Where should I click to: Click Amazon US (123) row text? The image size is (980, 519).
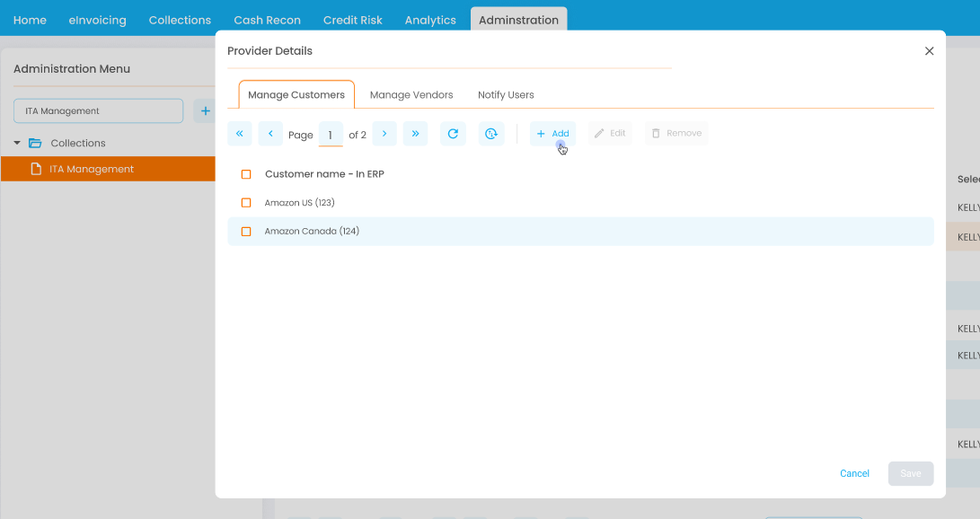click(299, 203)
